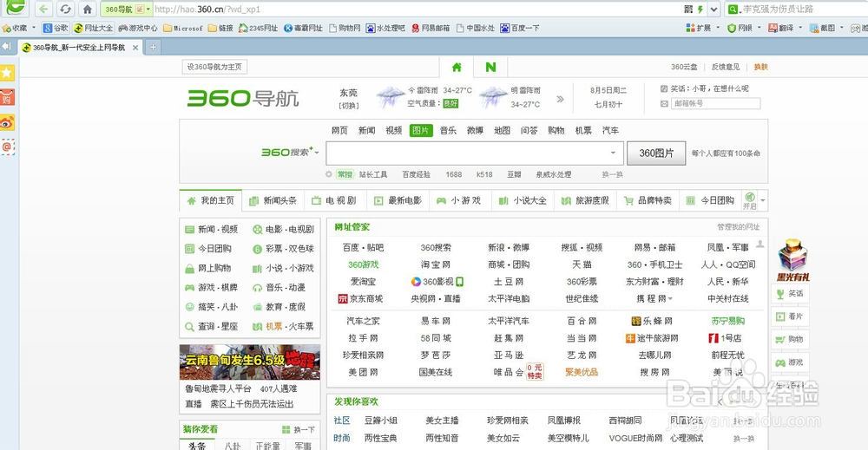Click search settings gear icon
Viewport: 868px width, 450px height.
(329, 174)
